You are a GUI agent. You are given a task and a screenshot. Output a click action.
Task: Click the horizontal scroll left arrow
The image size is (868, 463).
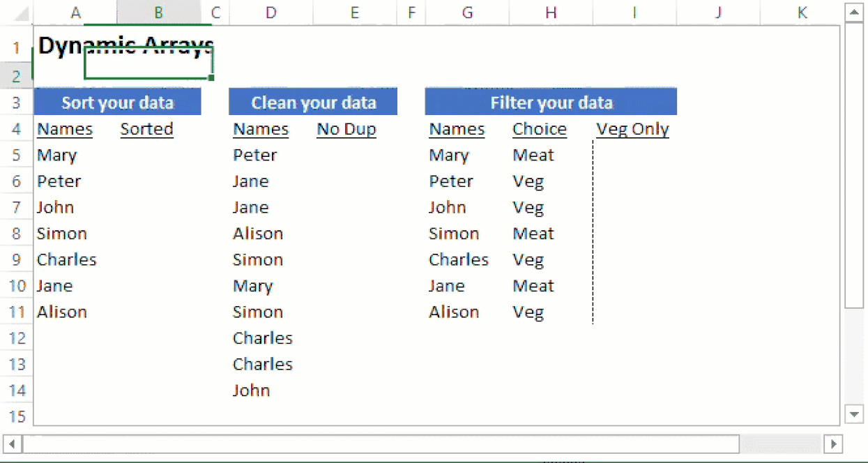coord(12,443)
